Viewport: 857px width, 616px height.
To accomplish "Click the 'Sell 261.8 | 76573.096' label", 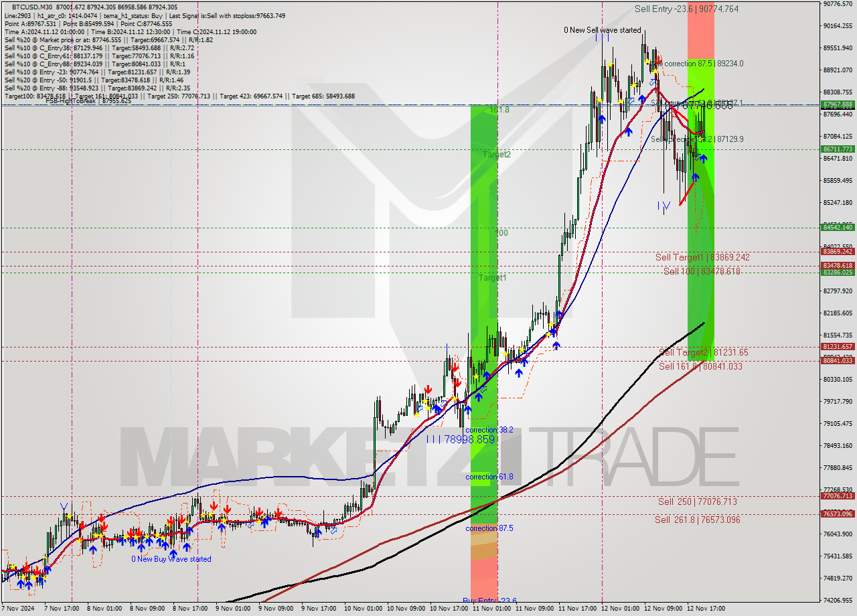I will [698, 520].
